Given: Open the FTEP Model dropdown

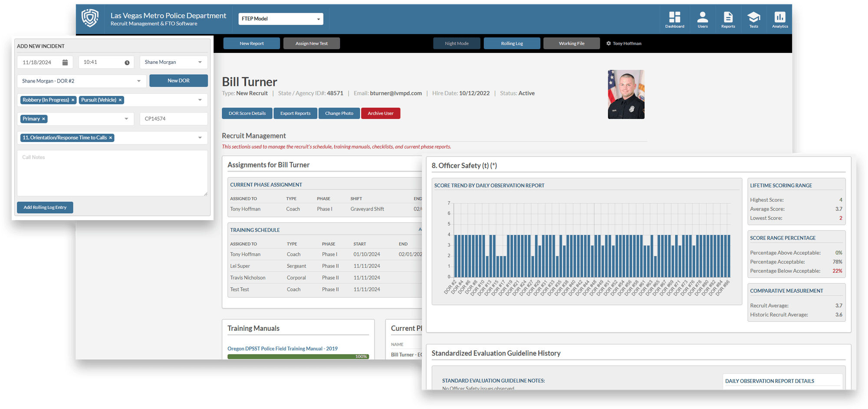Looking at the screenshot, I should click(280, 19).
